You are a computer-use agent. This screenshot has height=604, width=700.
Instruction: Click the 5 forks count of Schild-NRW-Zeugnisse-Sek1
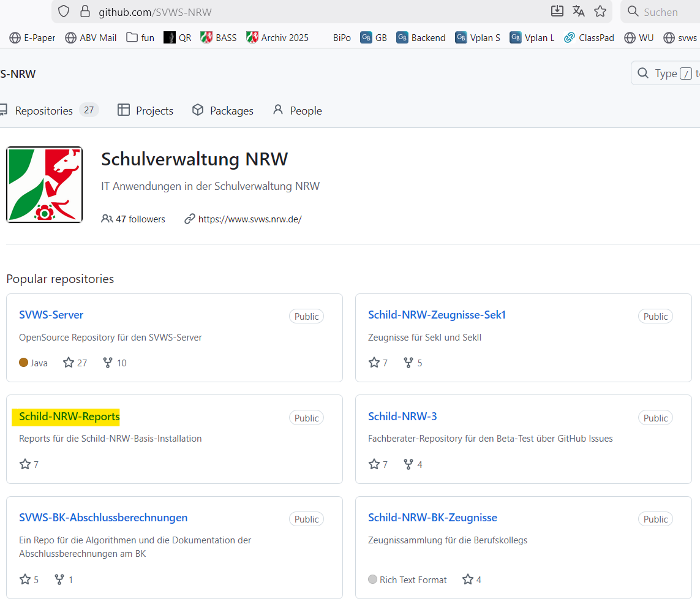coord(413,363)
